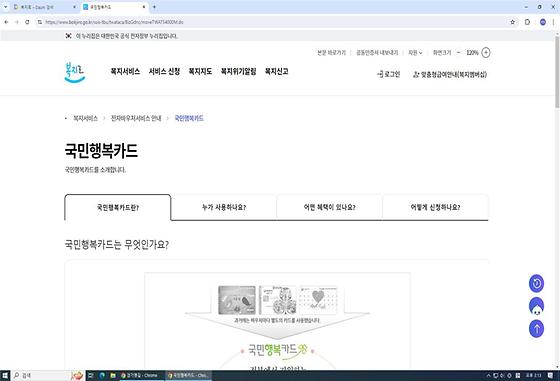The image size is (560, 381).
Task: Reload the page with the refresh icon
Action: (27, 22)
